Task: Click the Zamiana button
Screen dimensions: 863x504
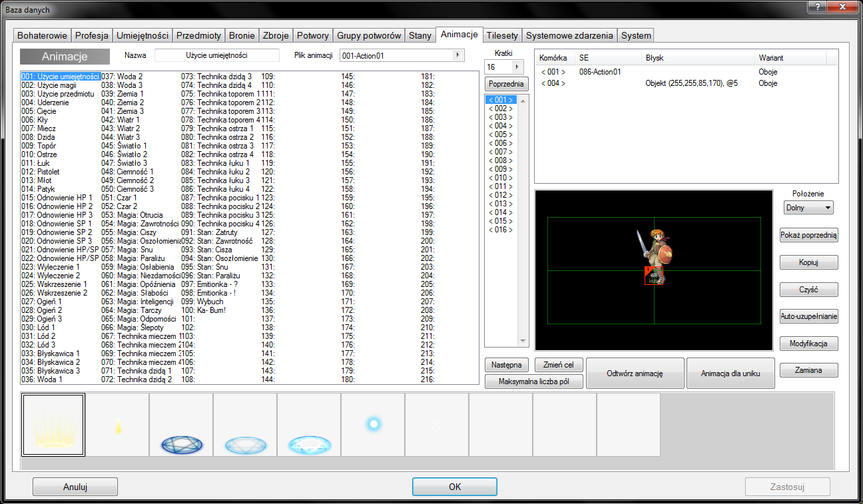Action: (809, 370)
